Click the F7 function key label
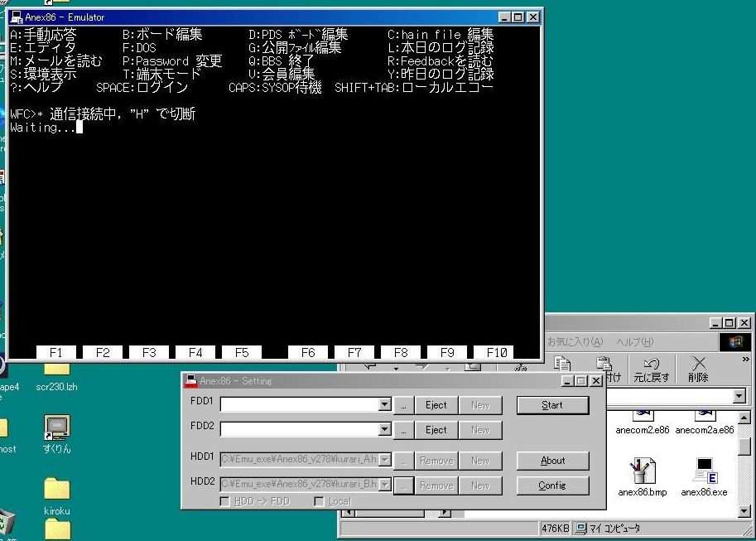This screenshot has height=541, width=756. (x=354, y=352)
